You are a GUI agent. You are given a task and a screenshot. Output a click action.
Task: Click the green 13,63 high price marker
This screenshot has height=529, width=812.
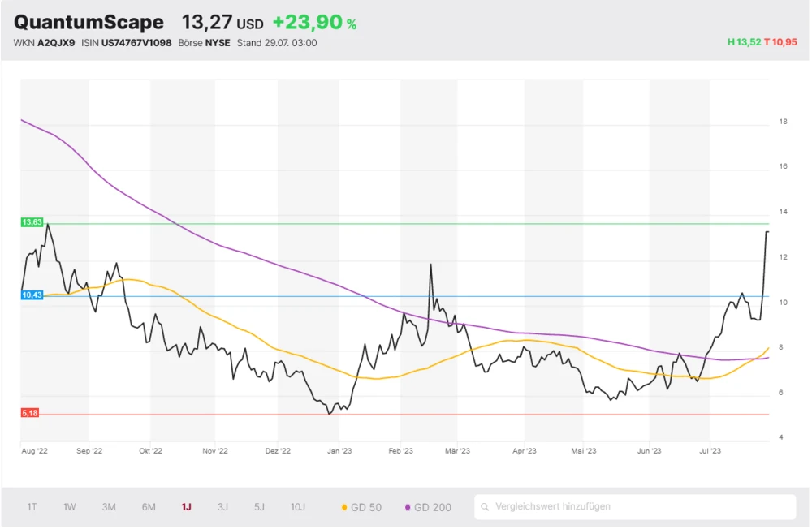(x=31, y=221)
